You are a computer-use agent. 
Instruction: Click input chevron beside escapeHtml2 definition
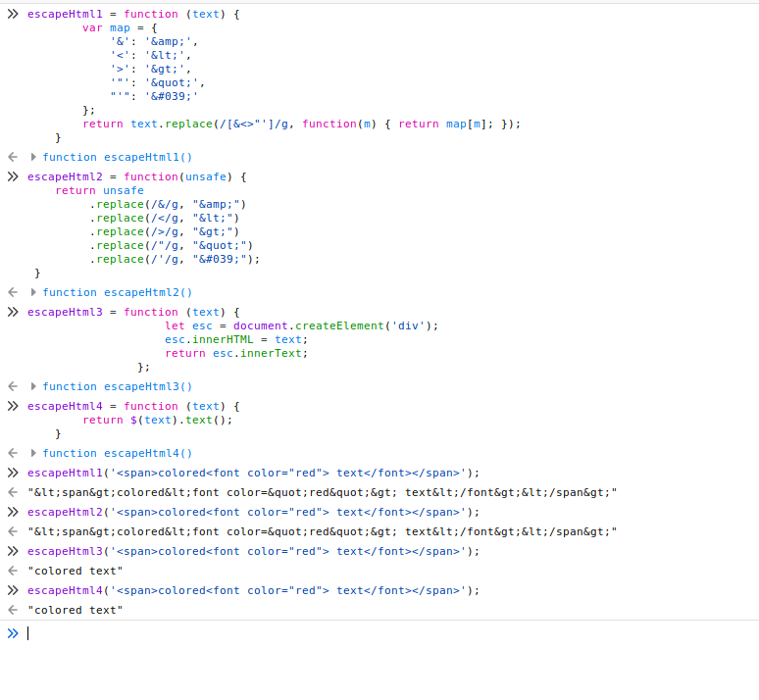click(13, 176)
